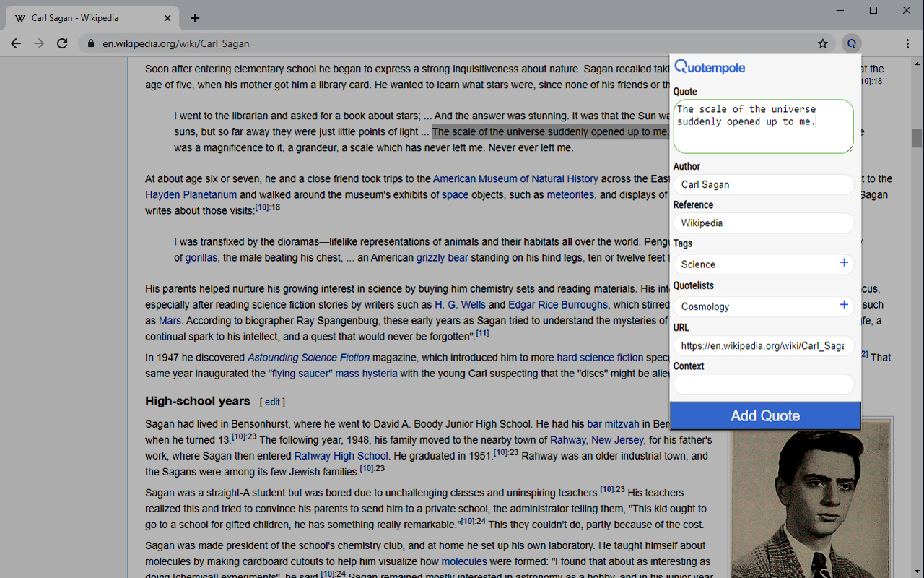The image size is (924, 578).
Task: Edit the High-school years section
Action: 272,402
